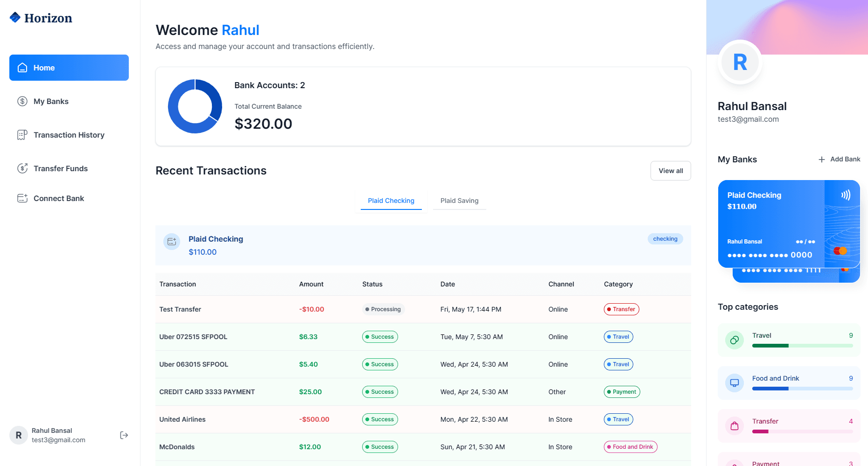Click the Food and Drink category icon
The height and width of the screenshot is (466, 868).
point(735,383)
